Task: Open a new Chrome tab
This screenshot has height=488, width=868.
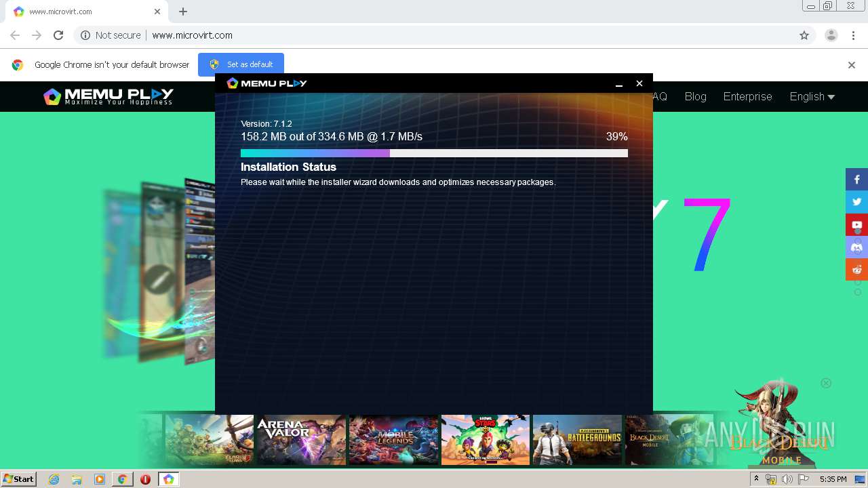Action: tap(183, 12)
